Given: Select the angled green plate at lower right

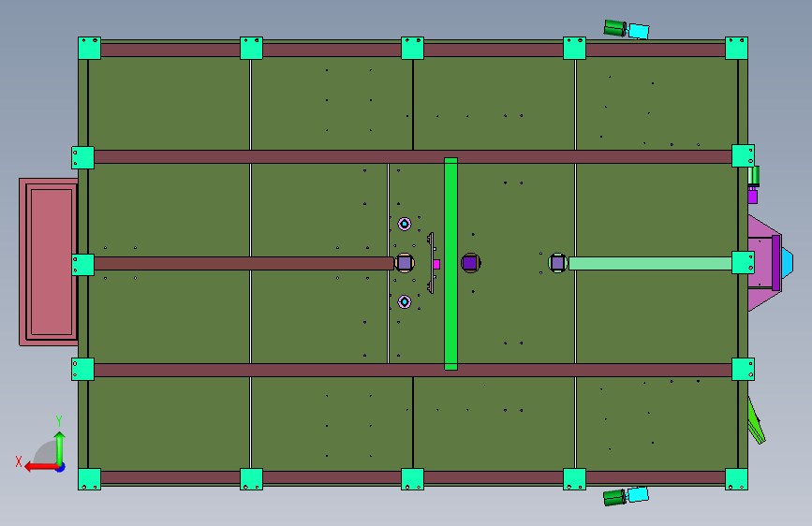Looking at the screenshot, I should pos(756,421).
